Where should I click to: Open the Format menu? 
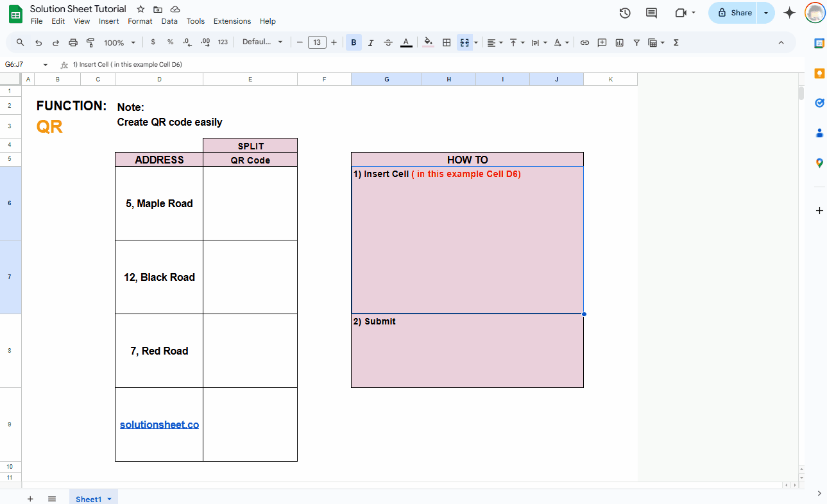[140, 21]
